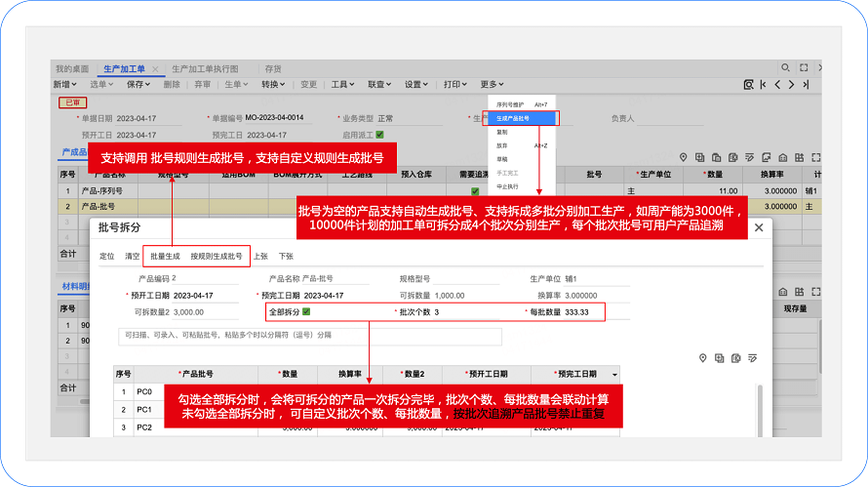Toggle 需要追溯 checkbox in first product row
868x487 pixels.
point(475,191)
